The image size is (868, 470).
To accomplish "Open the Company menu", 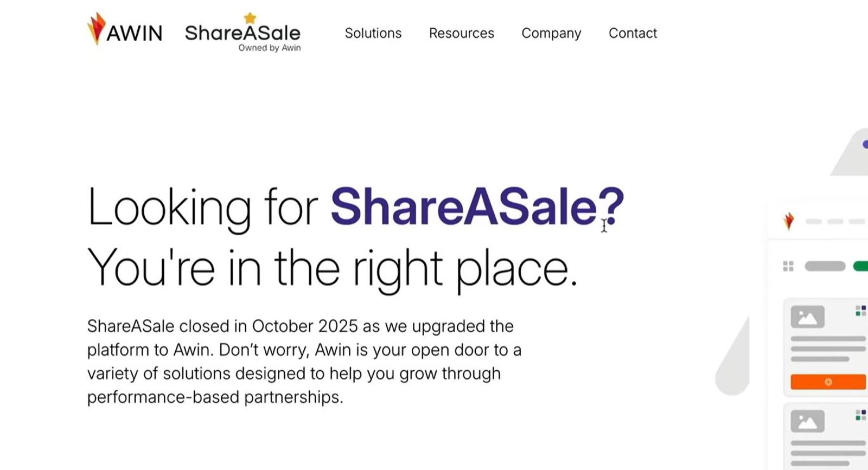I will 551,33.
